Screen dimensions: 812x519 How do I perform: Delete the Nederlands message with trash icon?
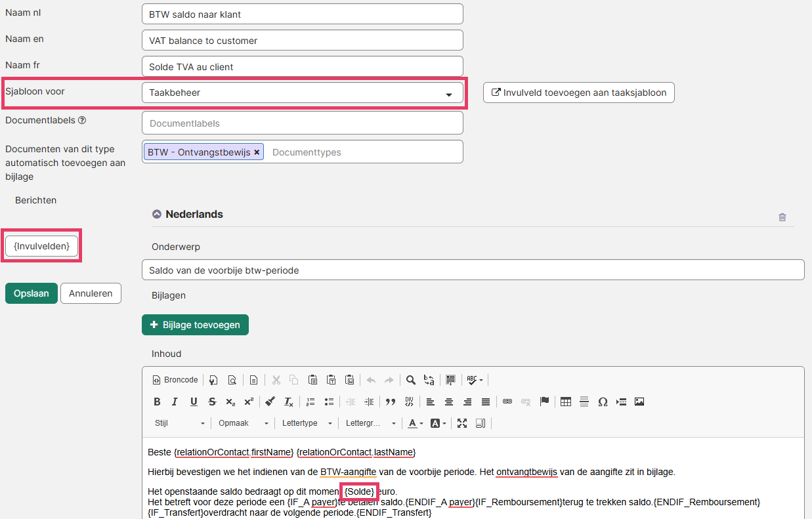pyautogui.click(x=782, y=217)
